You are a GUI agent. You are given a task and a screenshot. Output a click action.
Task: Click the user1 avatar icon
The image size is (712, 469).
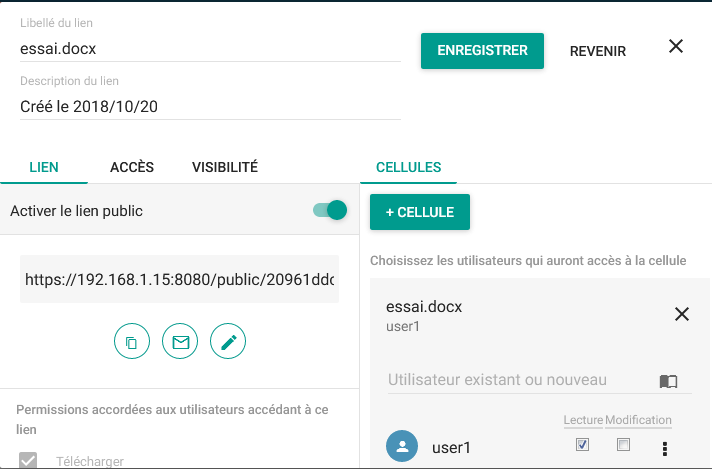coord(402,447)
